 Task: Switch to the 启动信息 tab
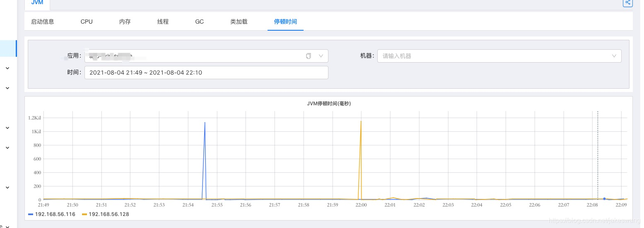pos(43,22)
